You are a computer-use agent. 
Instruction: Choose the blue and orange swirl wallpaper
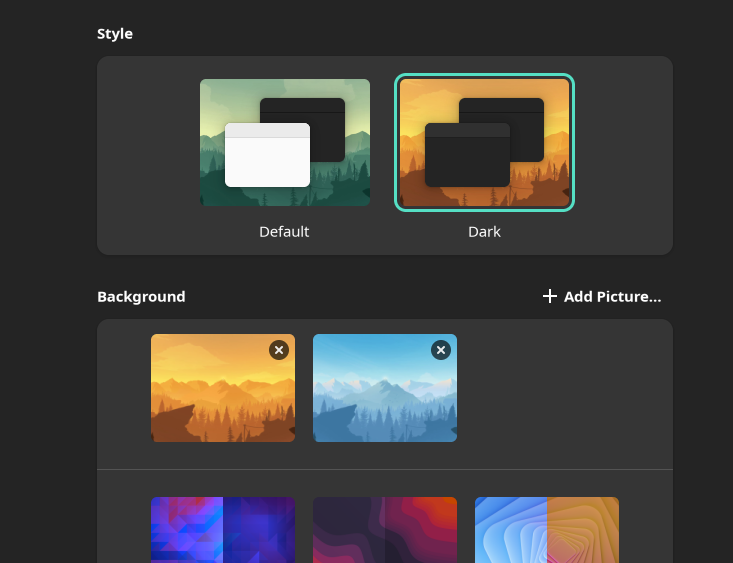point(547,529)
